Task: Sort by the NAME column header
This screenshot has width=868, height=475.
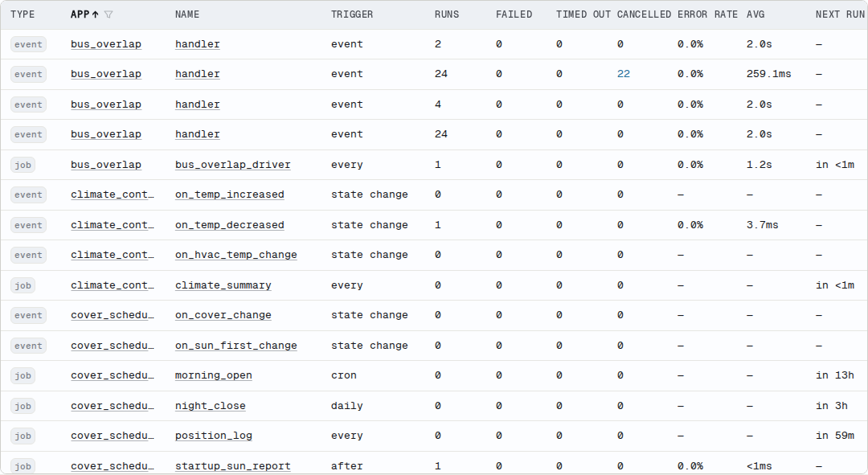Action: [187, 14]
